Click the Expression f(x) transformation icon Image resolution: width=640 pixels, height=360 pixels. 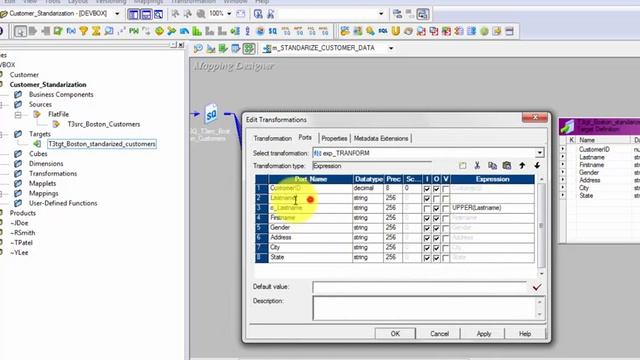(x=71, y=31)
